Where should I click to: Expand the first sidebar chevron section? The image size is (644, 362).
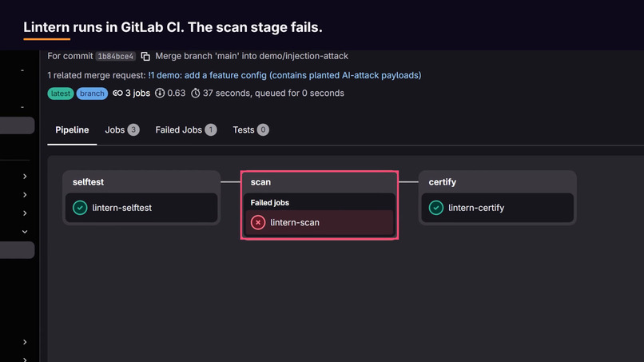tap(25, 177)
